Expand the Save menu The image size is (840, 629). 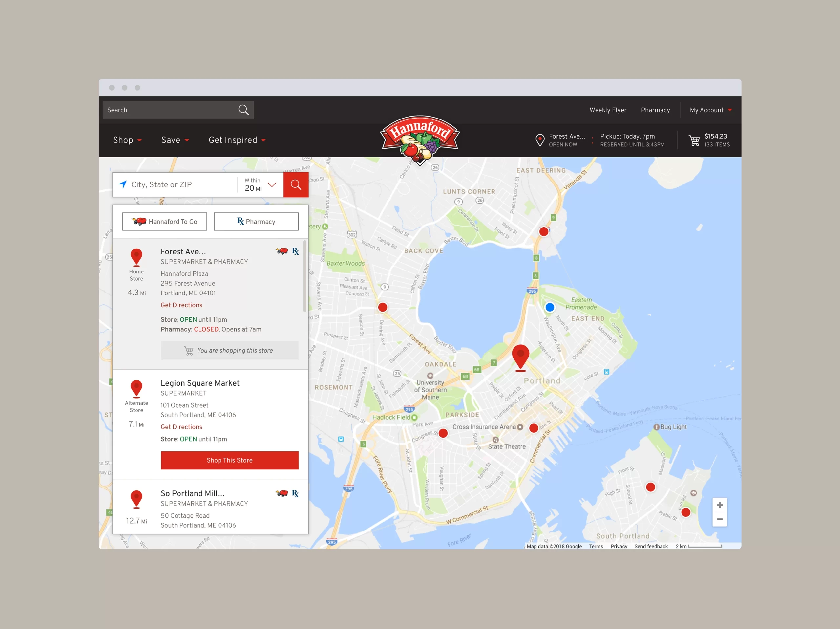[x=175, y=140]
